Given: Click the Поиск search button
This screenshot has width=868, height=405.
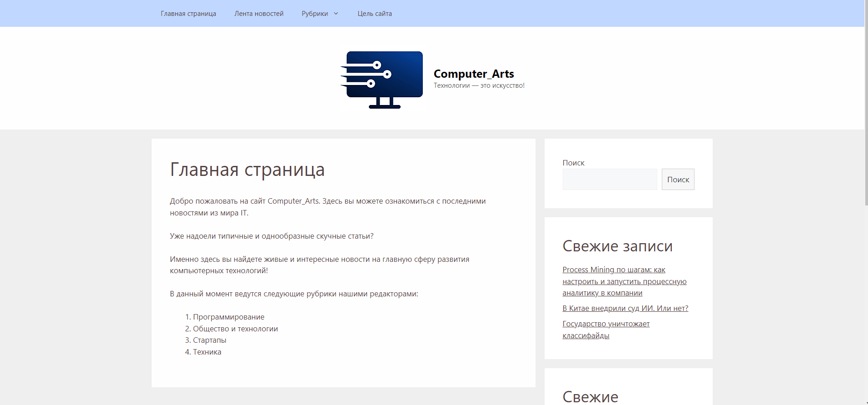Looking at the screenshot, I should point(678,180).
